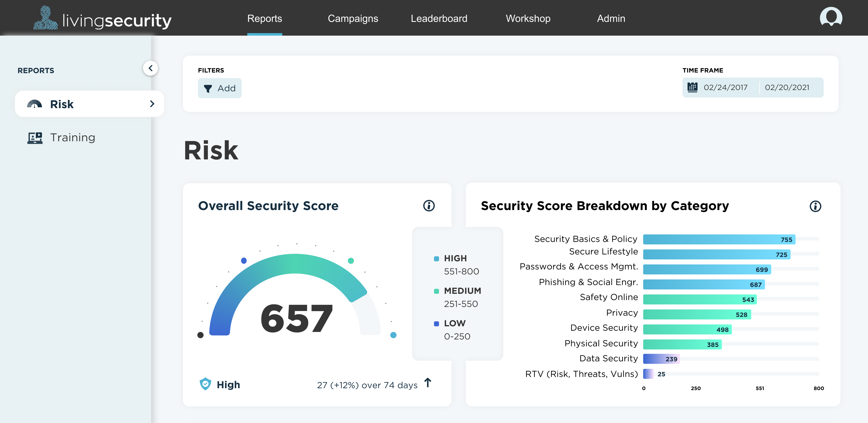868x423 pixels.
Task: Expand the Risk report via its arrow
Action: (152, 104)
